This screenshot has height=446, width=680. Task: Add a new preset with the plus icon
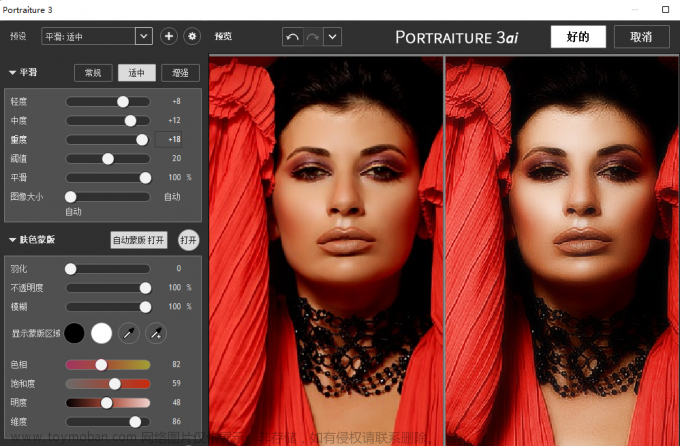pos(169,36)
